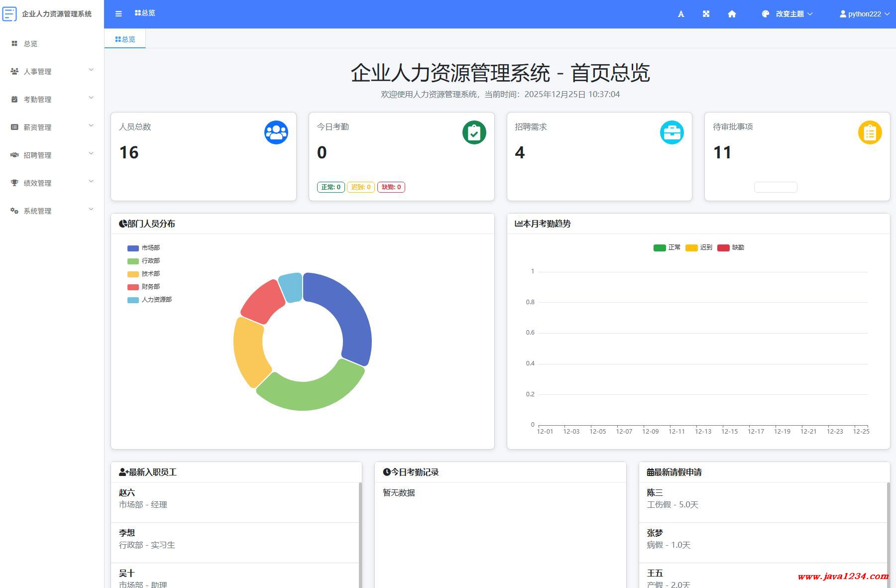Toggle 正常 series in attendance trend legend
This screenshot has width=896, height=588.
coord(667,247)
